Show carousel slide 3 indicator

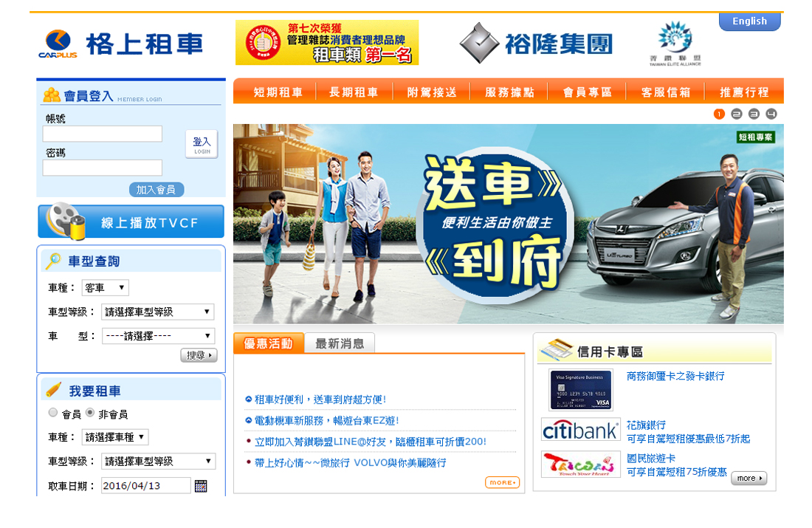pyautogui.click(x=754, y=114)
